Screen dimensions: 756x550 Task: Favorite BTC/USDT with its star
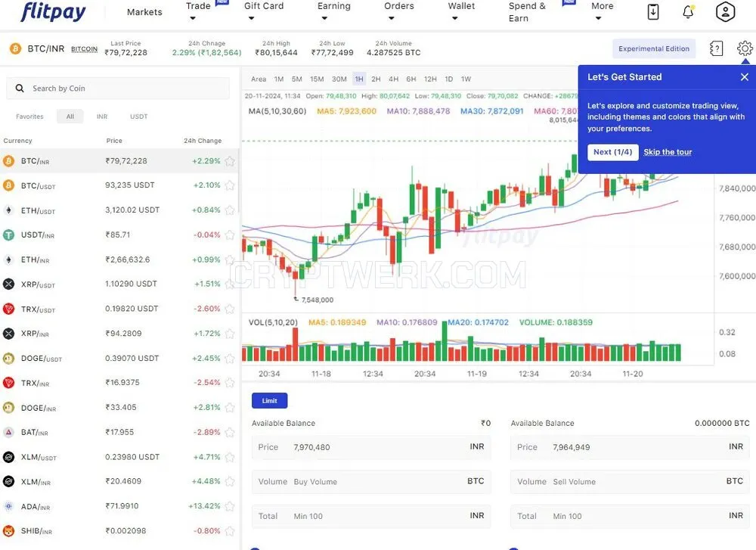click(230, 185)
